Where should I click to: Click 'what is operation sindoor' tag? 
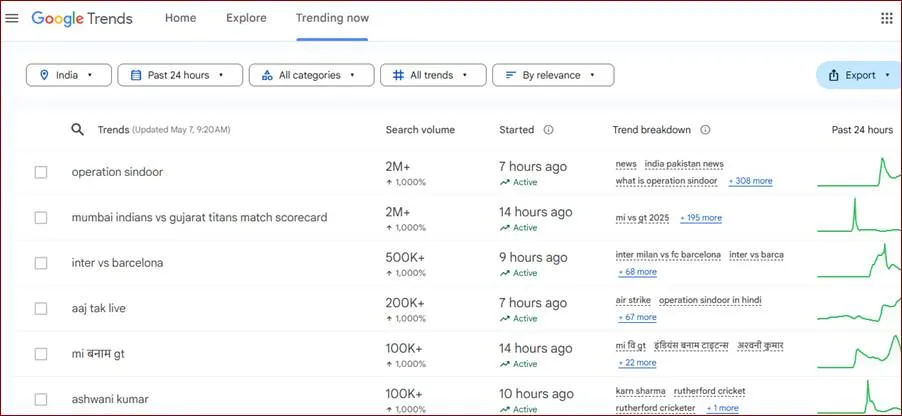(666, 181)
